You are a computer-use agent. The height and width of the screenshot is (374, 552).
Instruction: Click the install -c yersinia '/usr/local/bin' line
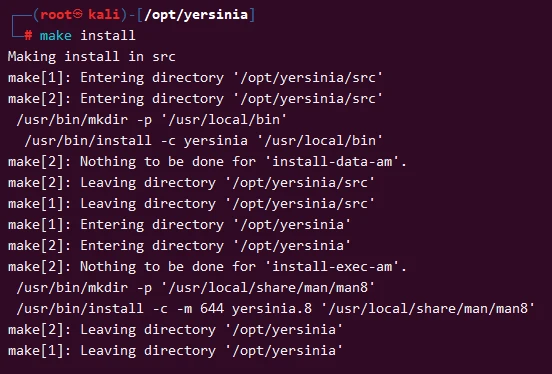coord(203,141)
